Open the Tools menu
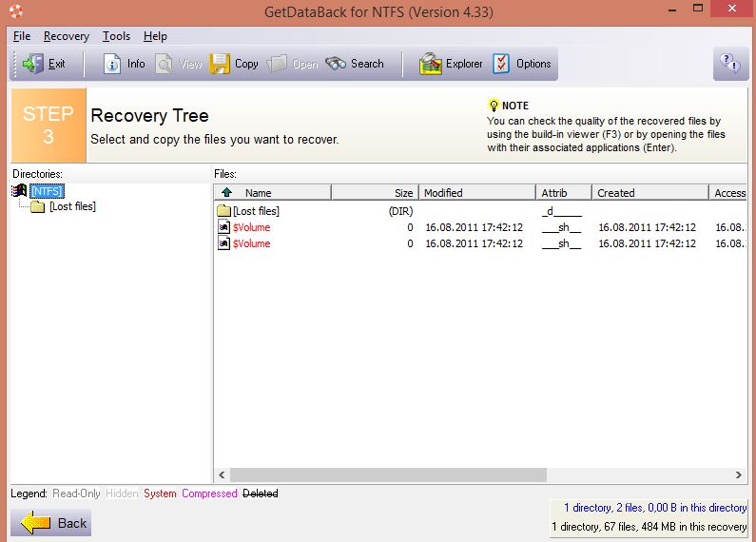Image resolution: width=756 pixels, height=542 pixels. pos(116,36)
